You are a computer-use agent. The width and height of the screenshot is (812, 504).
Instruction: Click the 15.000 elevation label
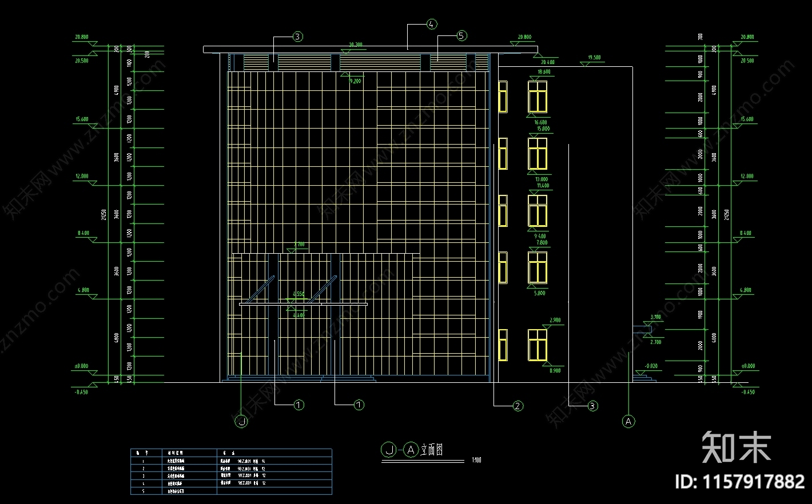pyautogui.click(x=543, y=129)
